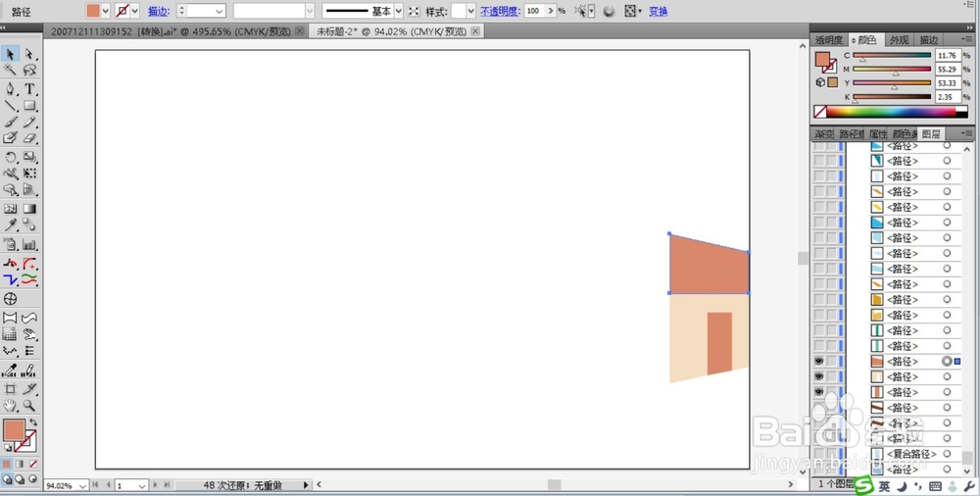This screenshot has height=496, width=980.
Task: Open artboard number dropdown in status bar
Action: click(142, 485)
